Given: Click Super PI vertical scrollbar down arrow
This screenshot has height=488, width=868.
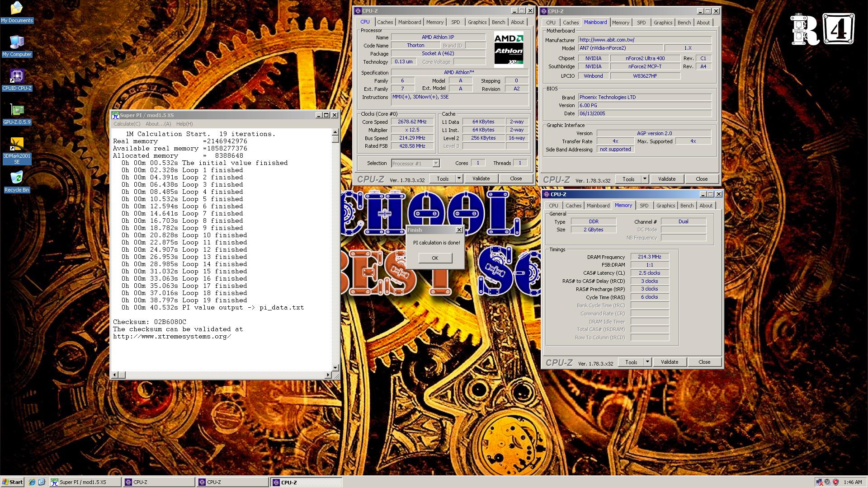Looking at the screenshot, I should coord(335,367).
